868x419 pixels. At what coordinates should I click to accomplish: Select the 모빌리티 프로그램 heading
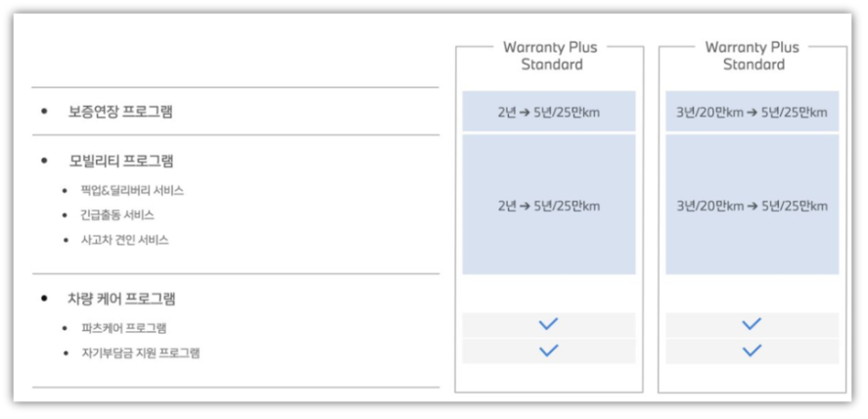pos(120,161)
